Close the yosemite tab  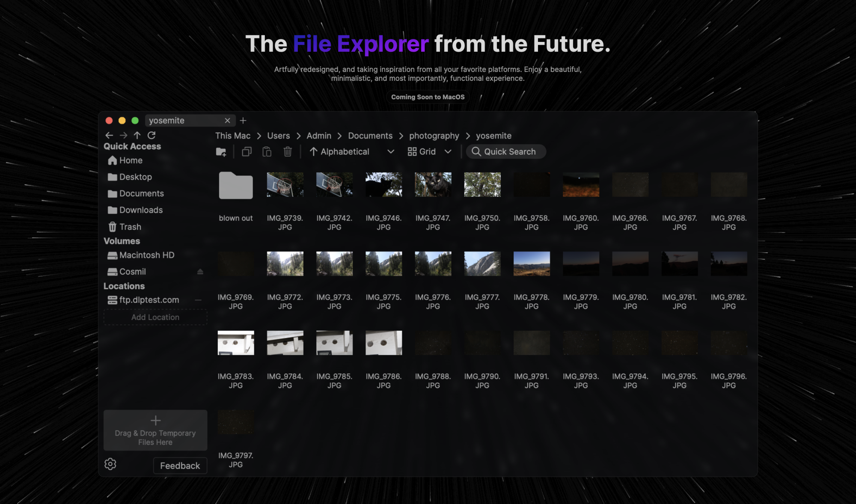(228, 121)
